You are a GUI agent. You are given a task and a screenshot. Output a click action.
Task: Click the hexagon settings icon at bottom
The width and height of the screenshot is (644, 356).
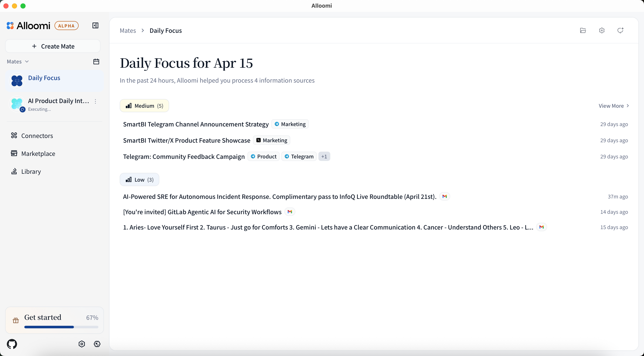(82, 344)
